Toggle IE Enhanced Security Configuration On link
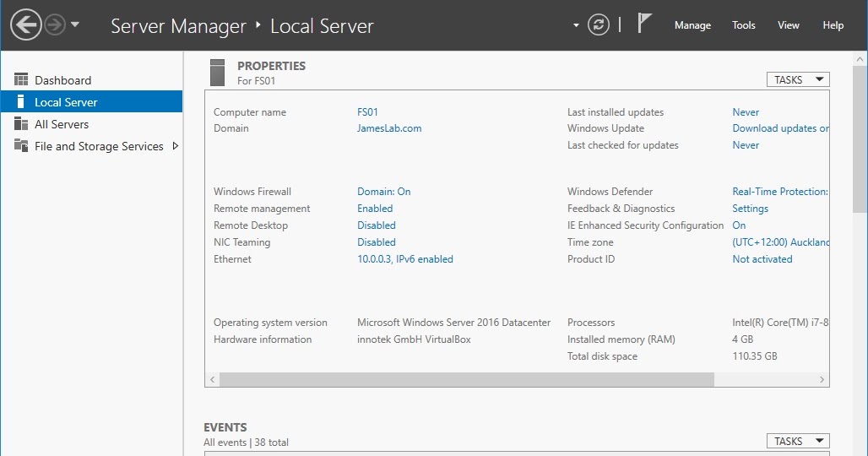Image resolution: width=868 pixels, height=456 pixels. coord(739,225)
